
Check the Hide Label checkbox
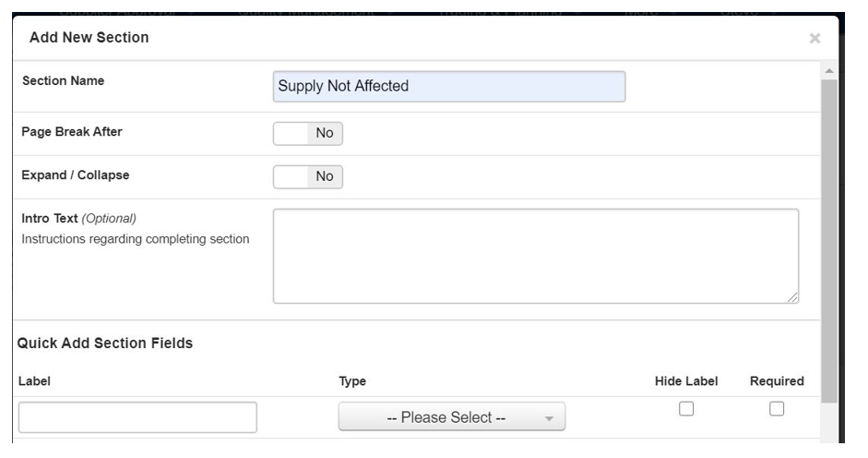(685, 409)
